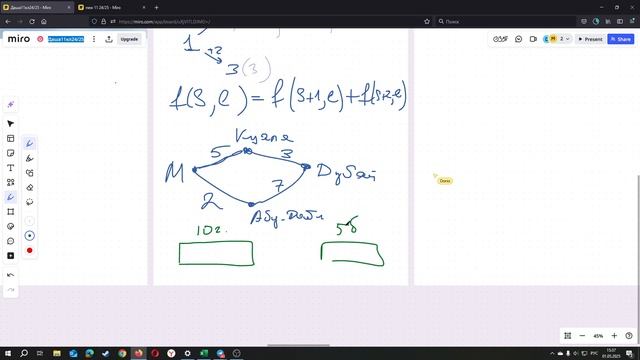This screenshot has width=640, height=360.
Task: Click the Share button
Action: [x=620, y=39]
